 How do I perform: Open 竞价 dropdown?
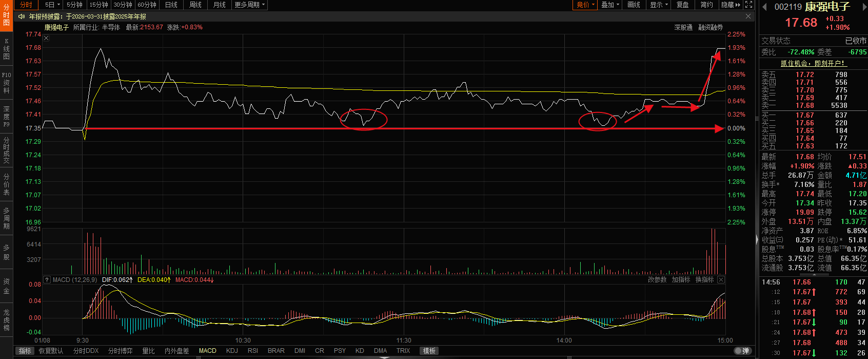pos(585,5)
